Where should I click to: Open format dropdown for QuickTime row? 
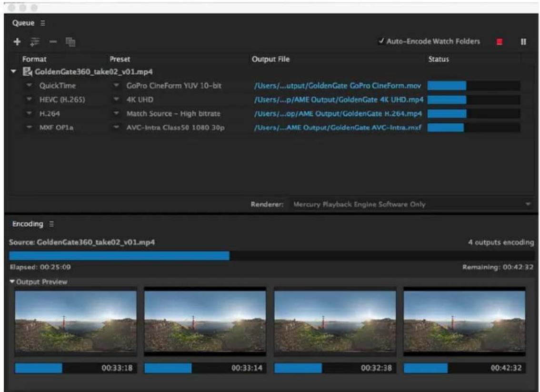click(29, 85)
